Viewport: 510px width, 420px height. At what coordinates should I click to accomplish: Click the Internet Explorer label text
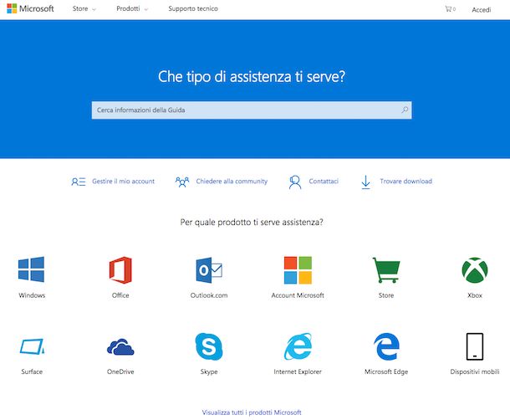298,371
